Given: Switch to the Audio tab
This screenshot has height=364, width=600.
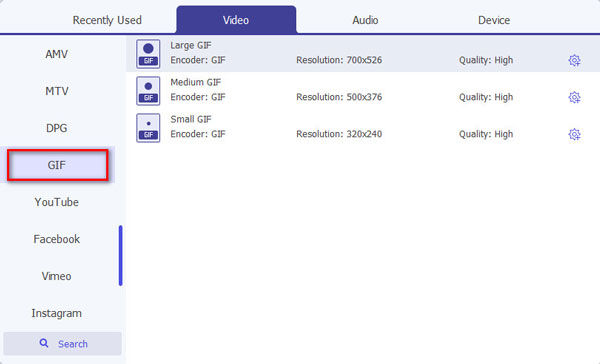Looking at the screenshot, I should click(x=365, y=20).
